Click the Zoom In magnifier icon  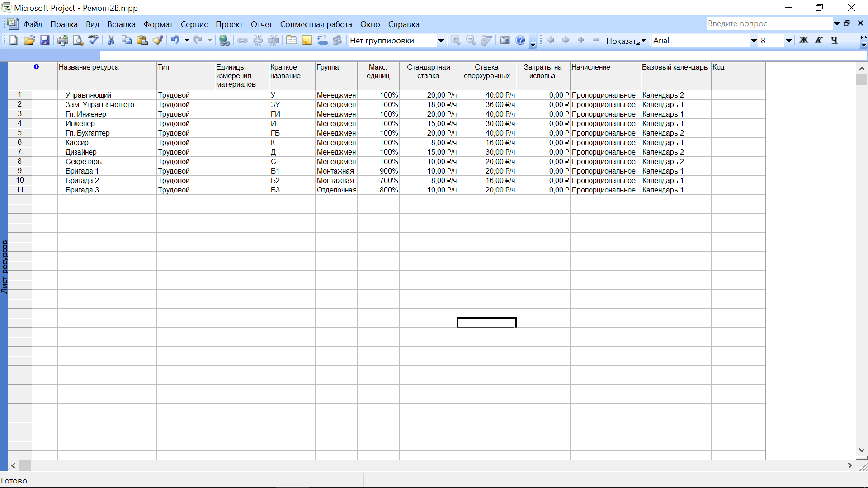(x=456, y=41)
